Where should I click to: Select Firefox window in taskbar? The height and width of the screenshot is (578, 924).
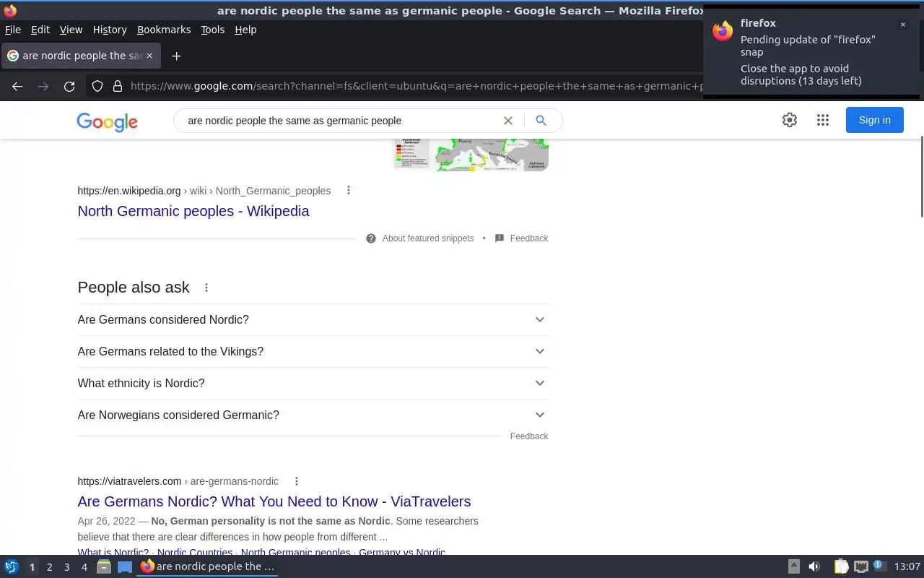[208, 567]
